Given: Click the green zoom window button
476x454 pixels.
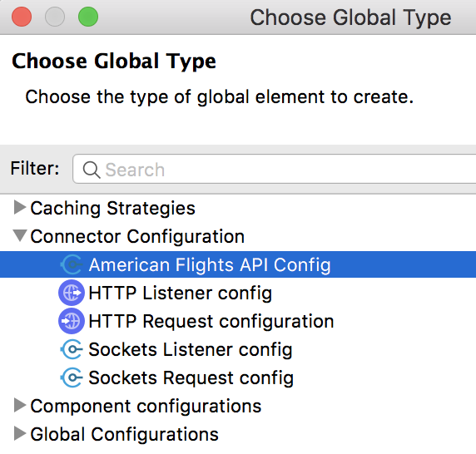Looking at the screenshot, I should tap(88, 17).
